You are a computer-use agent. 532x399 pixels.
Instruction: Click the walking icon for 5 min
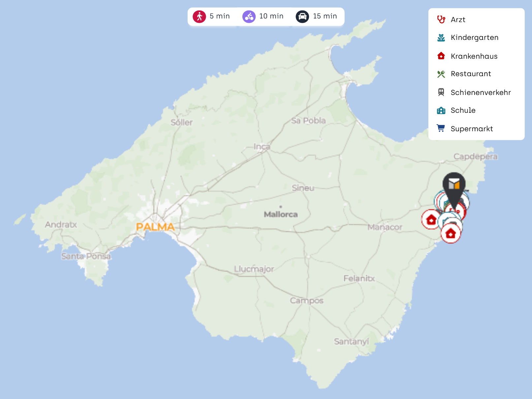tap(199, 16)
